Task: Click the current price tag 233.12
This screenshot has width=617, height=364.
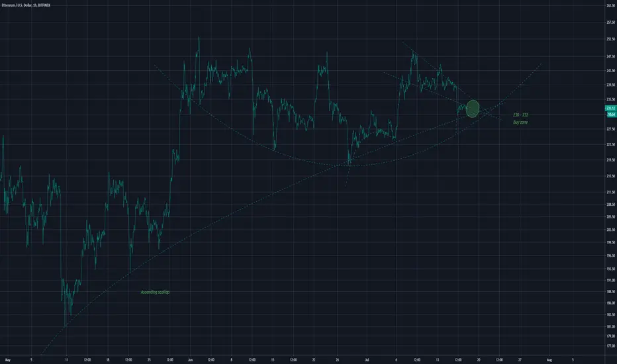Action: [x=610, y=109]
